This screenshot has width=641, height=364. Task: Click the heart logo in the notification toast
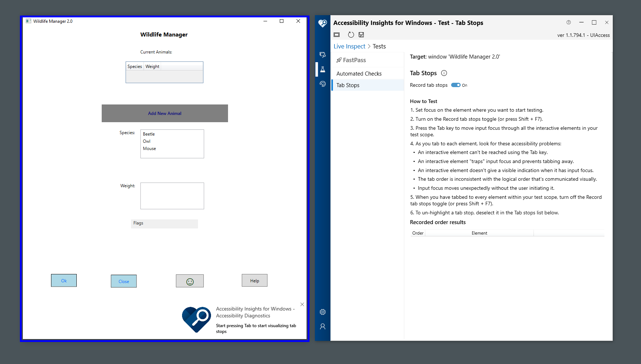pos(197,320)
